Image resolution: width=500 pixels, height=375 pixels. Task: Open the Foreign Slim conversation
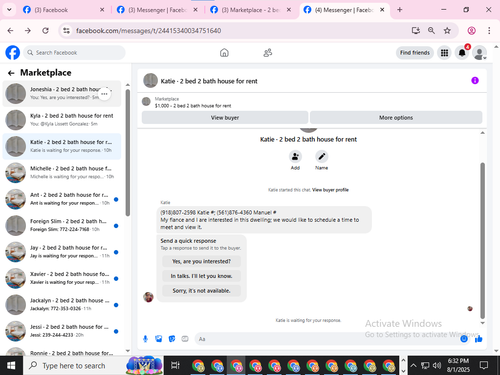(62, 225)
